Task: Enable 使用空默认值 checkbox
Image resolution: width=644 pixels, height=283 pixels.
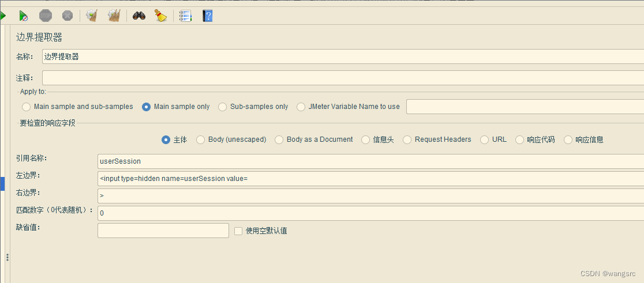Action: point(238,231)
